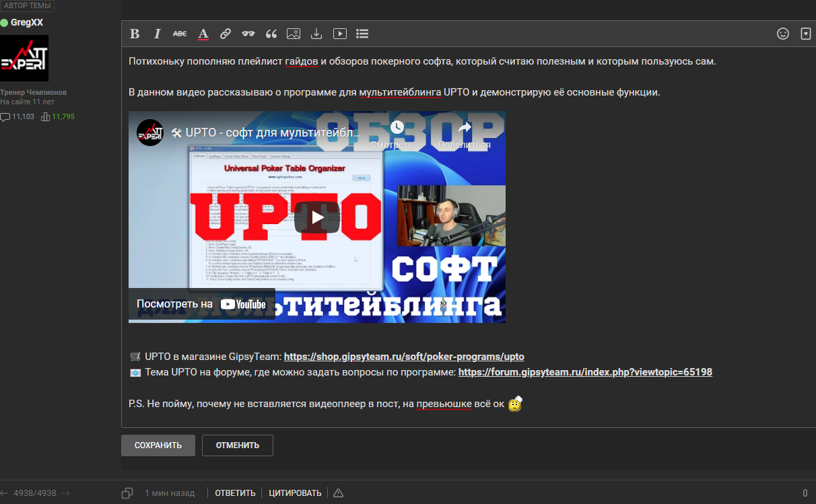Click the thinking smiley at end of P.S.

[x=515, y=404]
